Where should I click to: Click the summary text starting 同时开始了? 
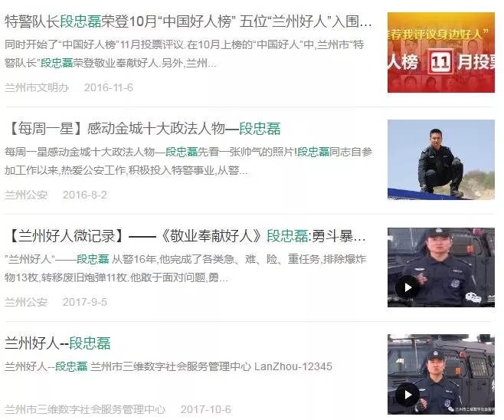tap(185, 54)
